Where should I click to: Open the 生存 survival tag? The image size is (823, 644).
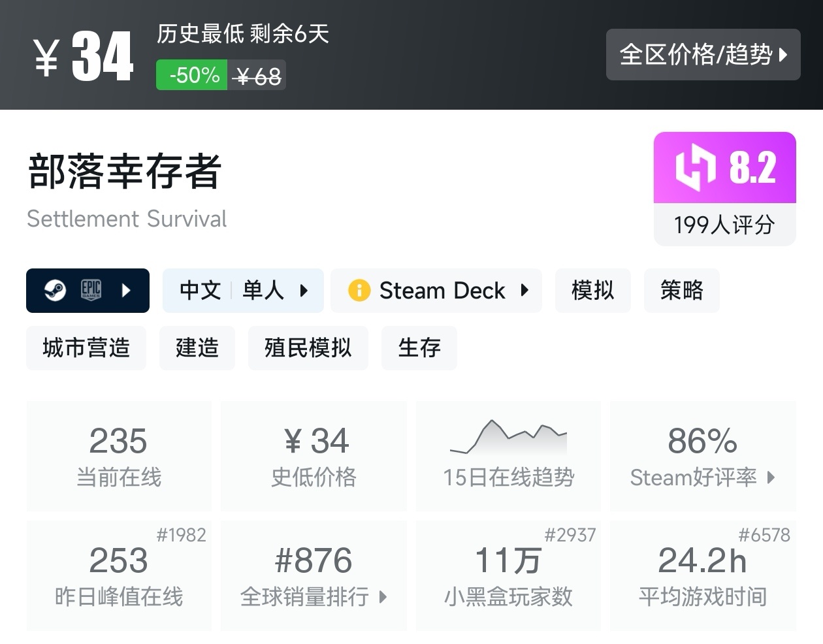[x=419, y=347]
